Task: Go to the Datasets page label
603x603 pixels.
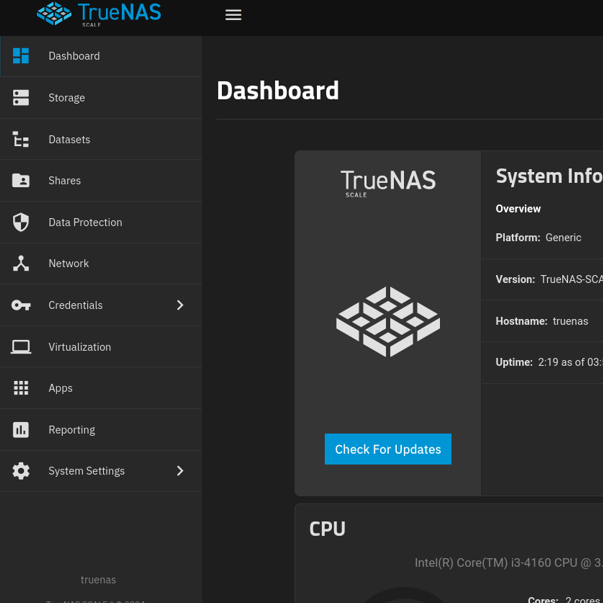Action: 69,140
